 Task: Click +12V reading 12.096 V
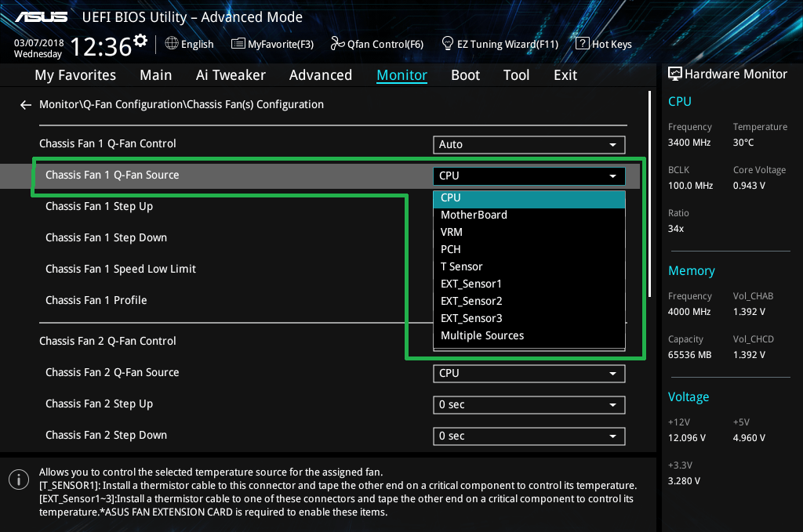point(686,439)
